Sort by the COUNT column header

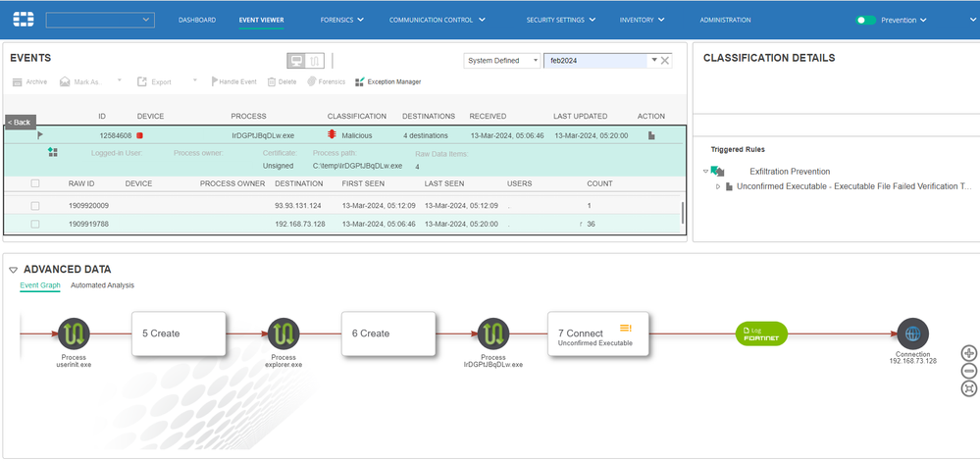tap(599, 183)
